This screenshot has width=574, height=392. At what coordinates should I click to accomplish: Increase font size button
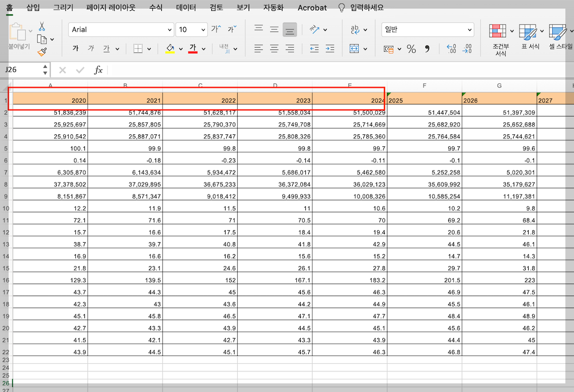point(216,29)
